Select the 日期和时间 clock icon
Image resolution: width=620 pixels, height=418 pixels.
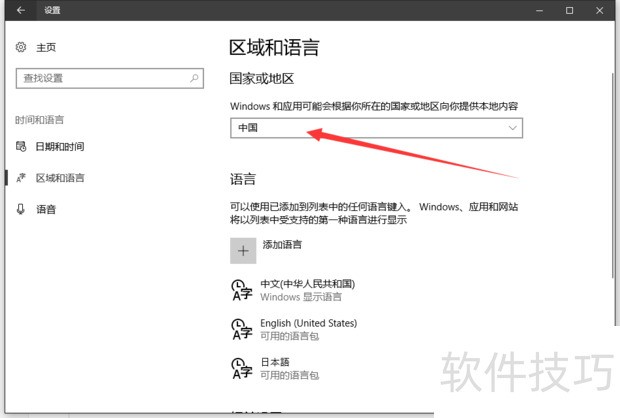pos(21,147)
